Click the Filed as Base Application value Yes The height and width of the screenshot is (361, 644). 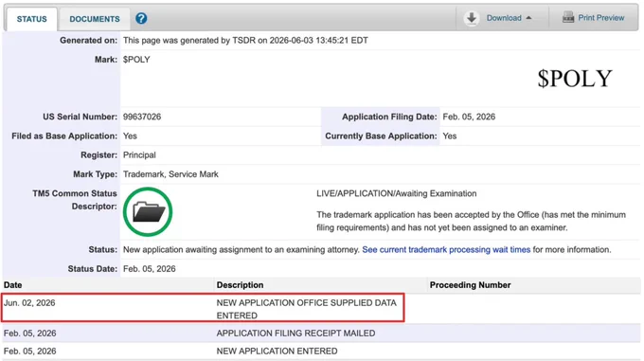click(x=130, y=135)
